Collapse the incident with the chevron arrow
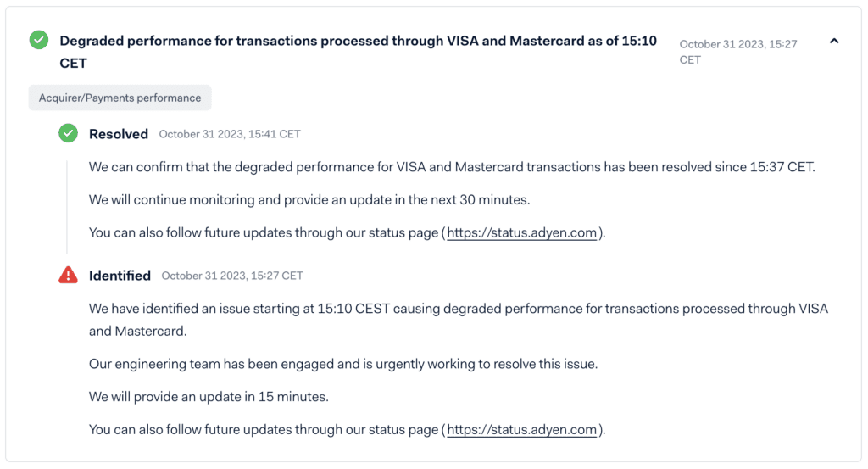 (x=834, y=41)
